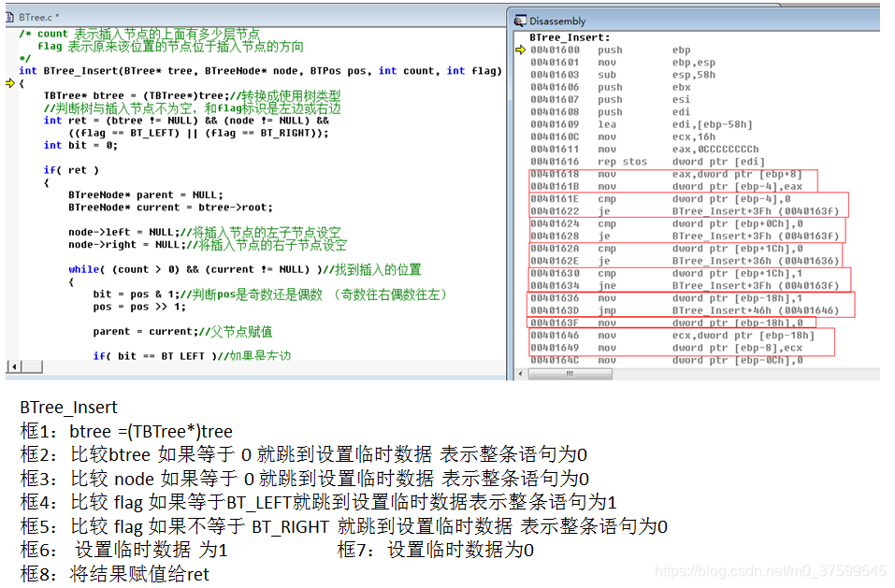Click the 'bit = pos & 1;' line
Viewport: 895px width, 588px height.
[269, 294]
